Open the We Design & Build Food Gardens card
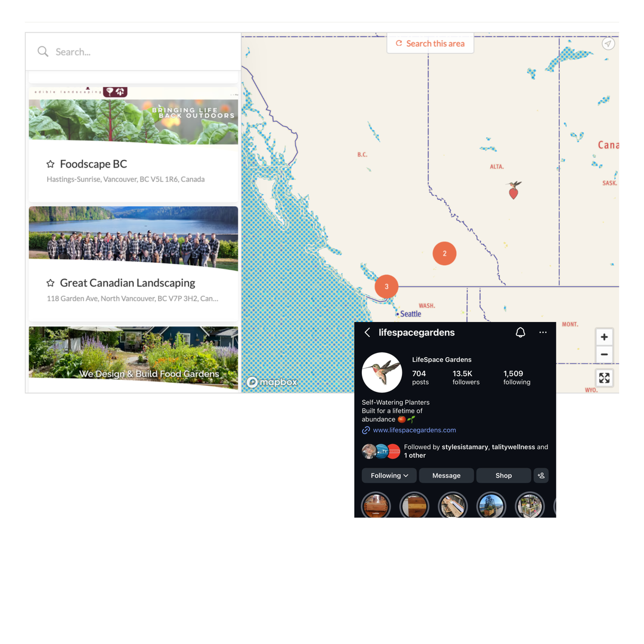 click(x=134, y=357)
